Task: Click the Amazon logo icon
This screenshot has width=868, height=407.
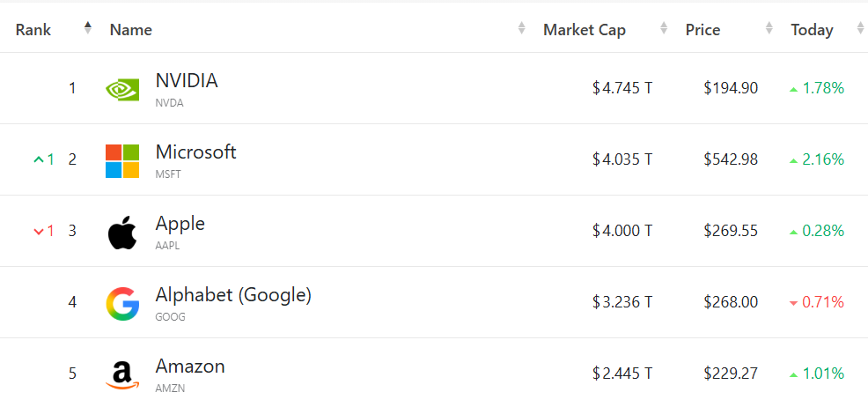Action: 122,374
